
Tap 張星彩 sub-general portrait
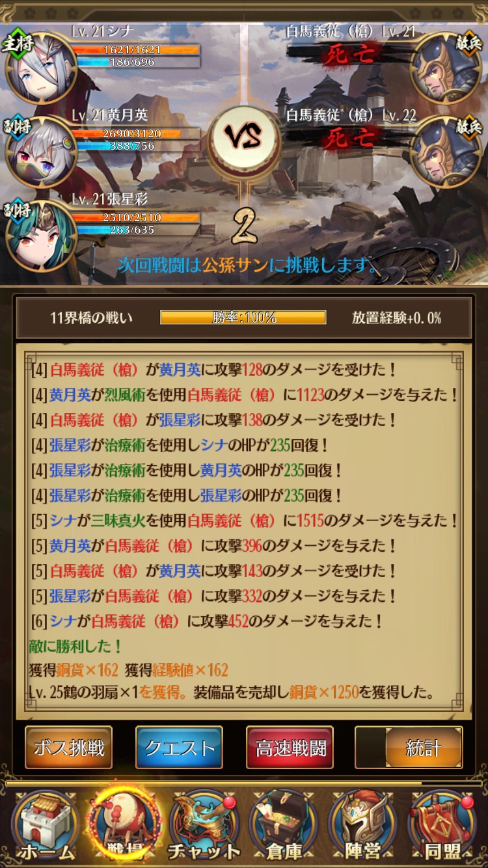click(x=40, y=236)
